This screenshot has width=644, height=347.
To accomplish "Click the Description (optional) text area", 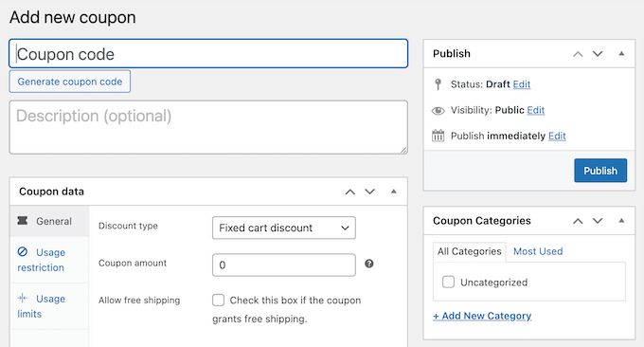I will tap(208, 127).
